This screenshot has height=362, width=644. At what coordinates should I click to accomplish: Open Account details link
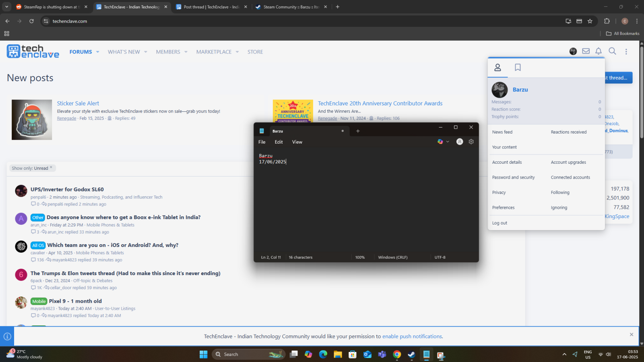(x=507, y=162)
